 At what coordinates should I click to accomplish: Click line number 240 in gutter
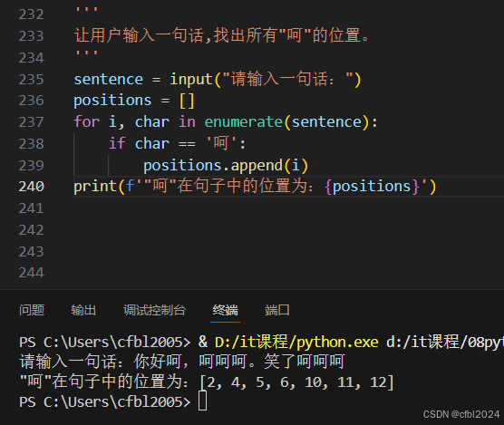(x=31, y=187)
